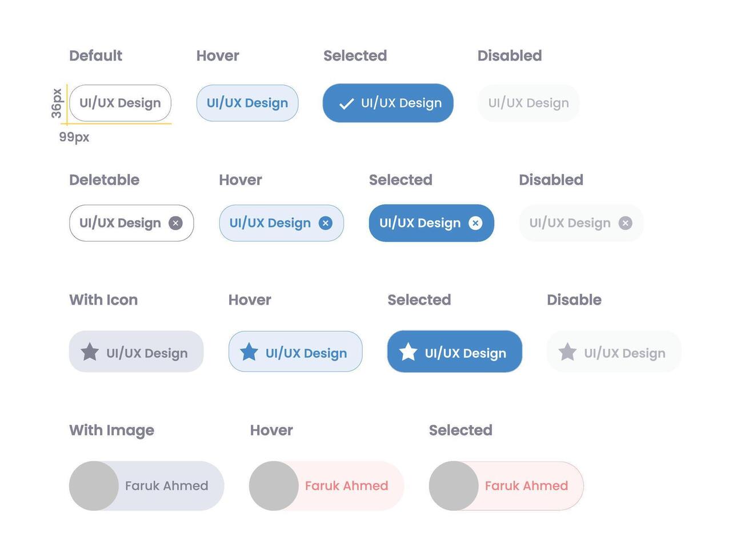Click the With Image section heading label
The width and height of the screenshot is (733, 560).
click(112, 430)
